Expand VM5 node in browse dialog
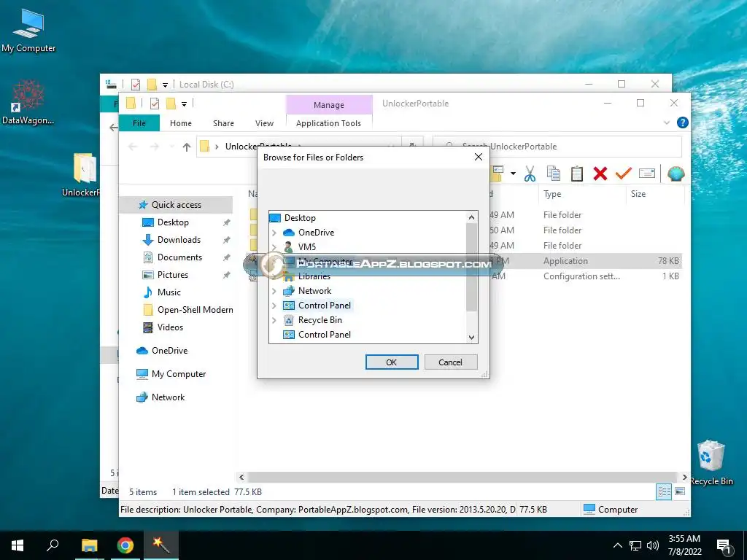Viewport: 747px width, 560px height. pos(274,247)
